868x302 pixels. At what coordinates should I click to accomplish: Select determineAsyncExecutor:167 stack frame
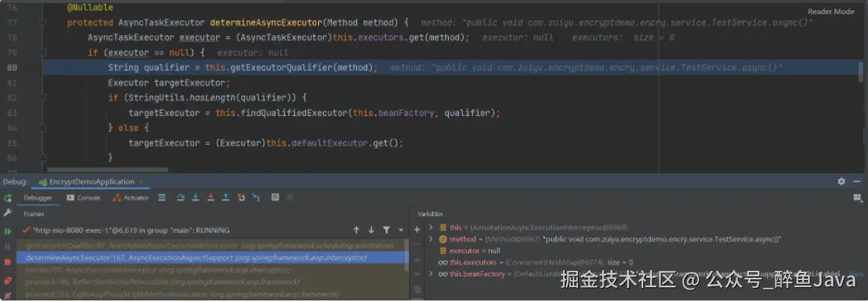[x=211, y=258]
